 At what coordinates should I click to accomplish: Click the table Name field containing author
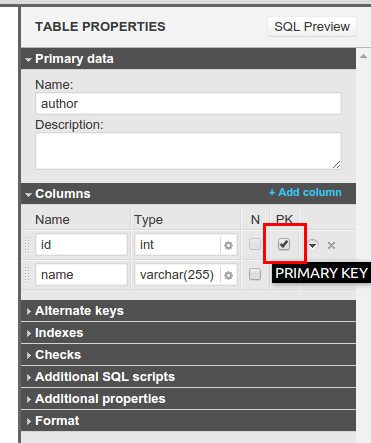point(188,104)
